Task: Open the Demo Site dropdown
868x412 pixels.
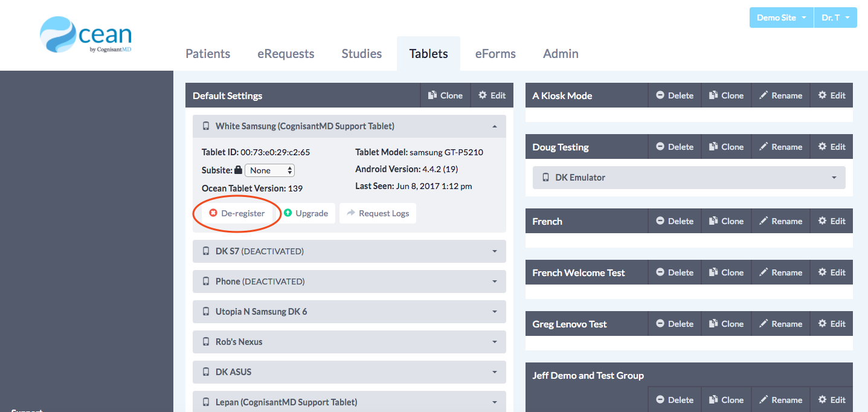Action: click(782, 18)
